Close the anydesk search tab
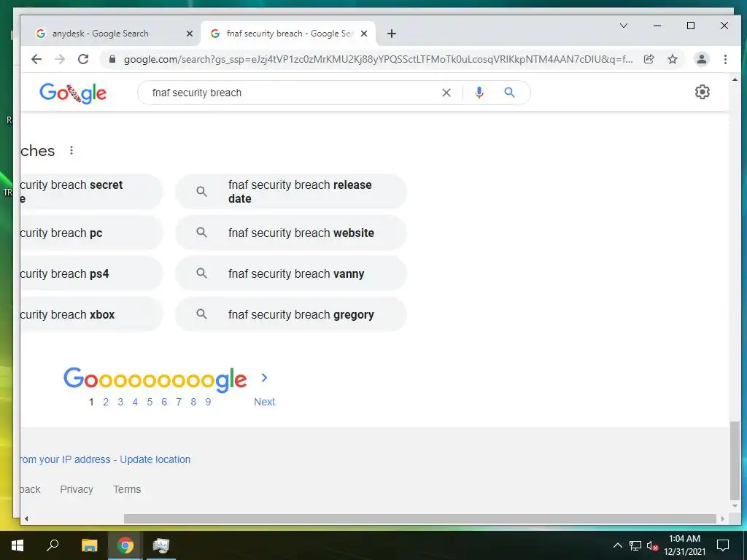This screenshot has width=747, height=560. (x=189, y=34)
